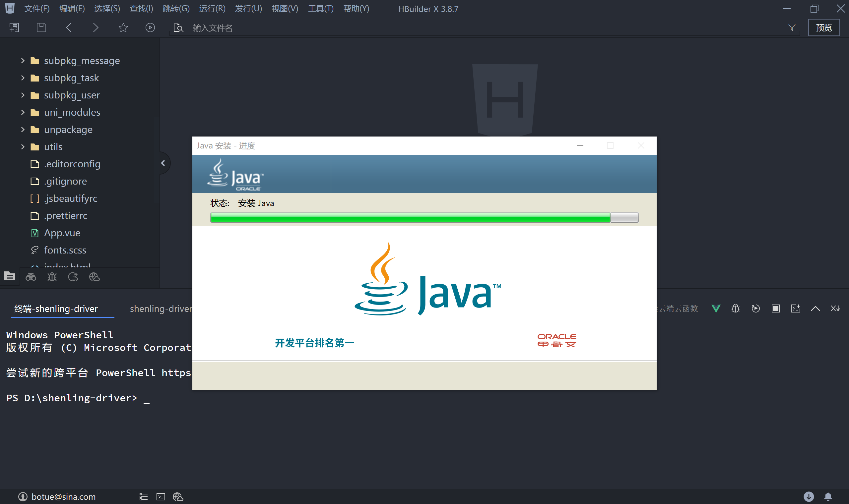Click the filter funnel icon
Screen dimensions: 849x504
point(792,28)
